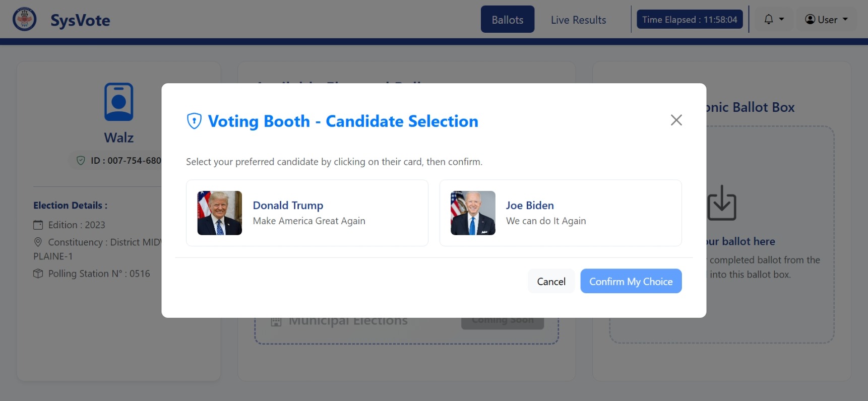Viewport: 868px width, 401px height.
Task: Click the Municipal Elections building icon
Action: [x=276, y=321]
